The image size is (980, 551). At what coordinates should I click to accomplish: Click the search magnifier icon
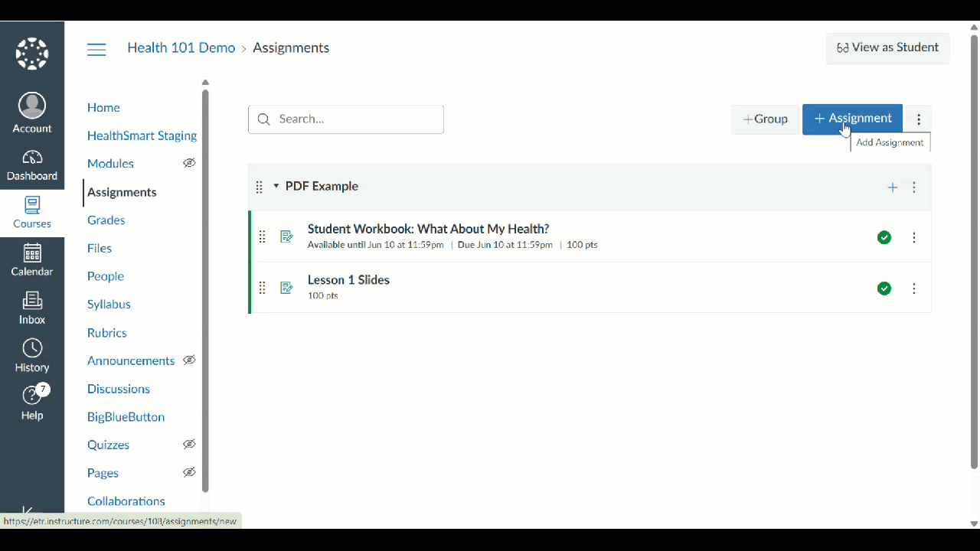click(264, 119)
